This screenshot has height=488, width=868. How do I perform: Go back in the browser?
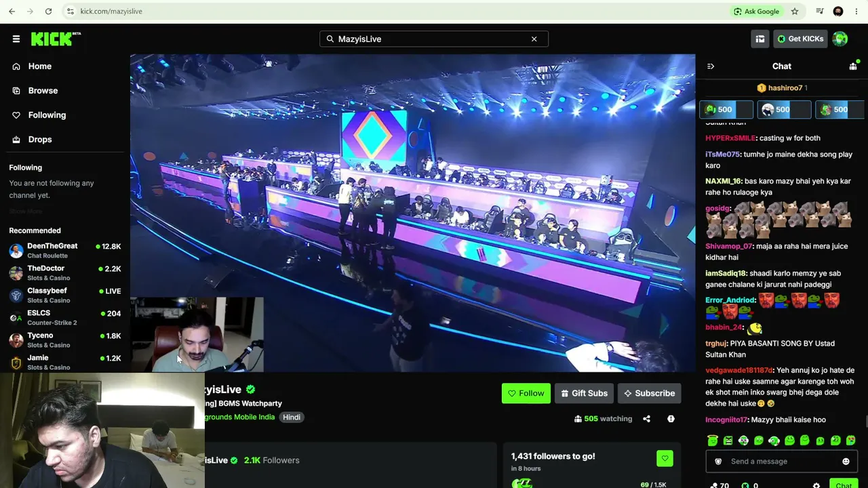pos(12,11)
